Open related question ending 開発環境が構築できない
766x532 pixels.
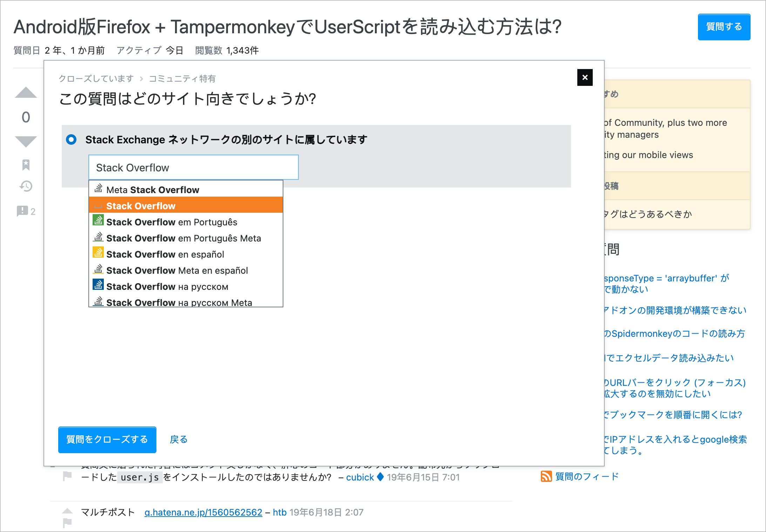coord(675,310)
